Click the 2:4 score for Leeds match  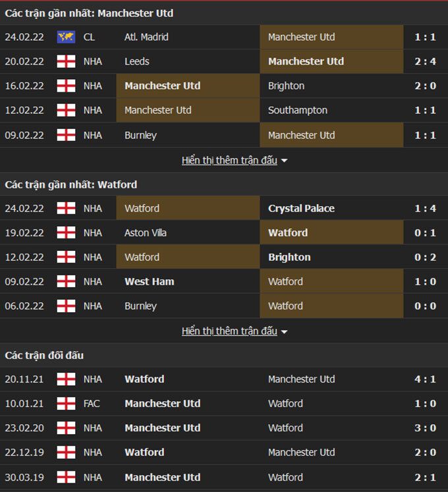point(426,61)
